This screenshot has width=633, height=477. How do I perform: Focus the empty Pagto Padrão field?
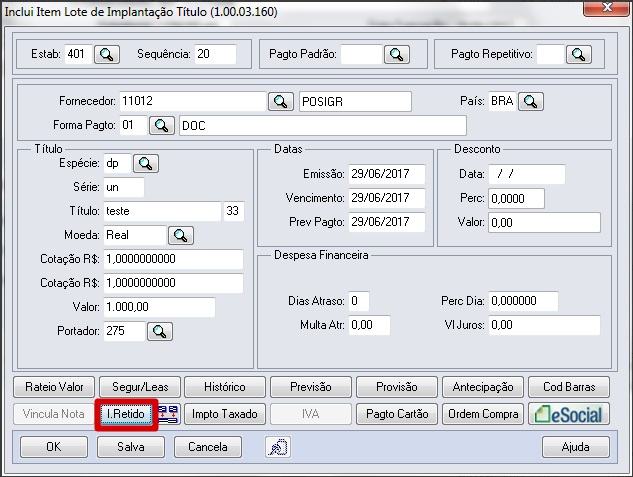pos(361,54)
